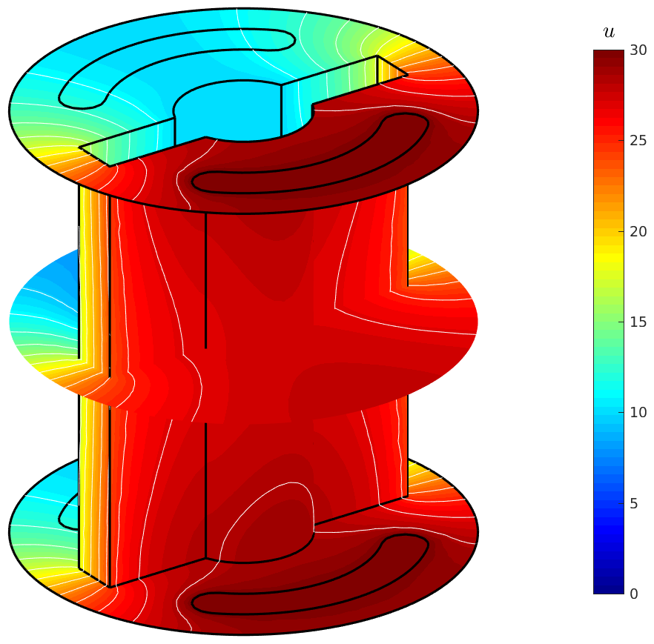Click the colorbar tick label 15
Viewport: 654px width, 644px height.
point(638,322)
